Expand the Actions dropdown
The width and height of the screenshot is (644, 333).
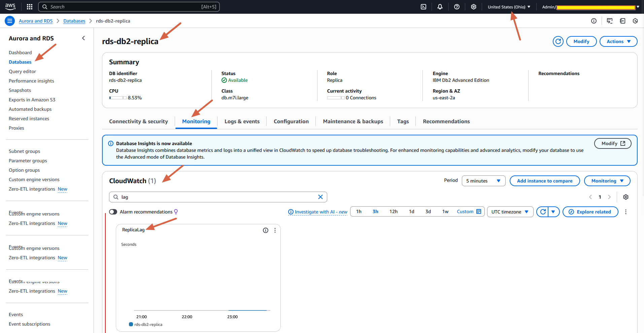[618, 41]
